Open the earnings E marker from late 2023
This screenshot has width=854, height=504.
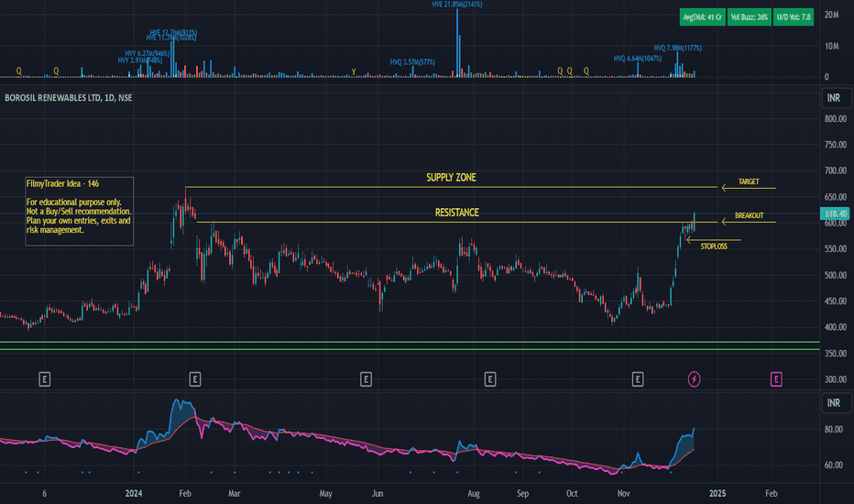(45, 379)
